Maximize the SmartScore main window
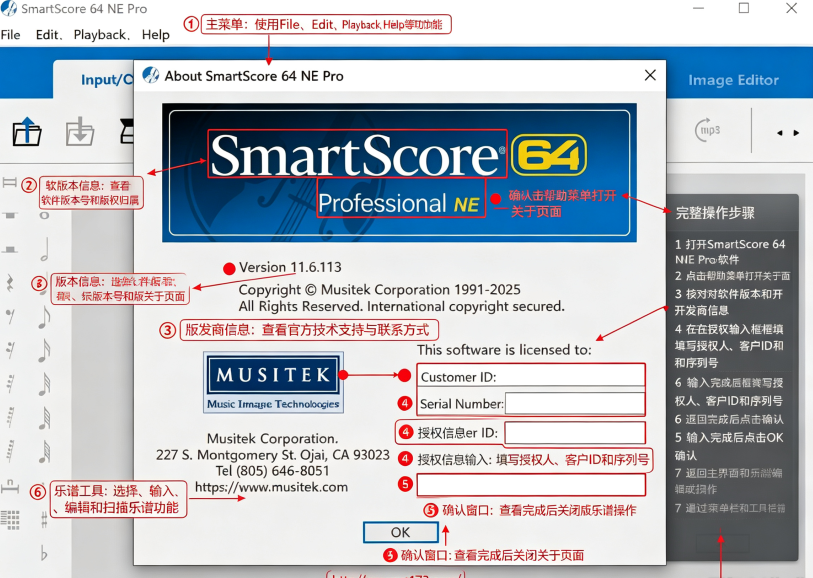The width and height of the screenshot is (813, 578). pos(744,8)
